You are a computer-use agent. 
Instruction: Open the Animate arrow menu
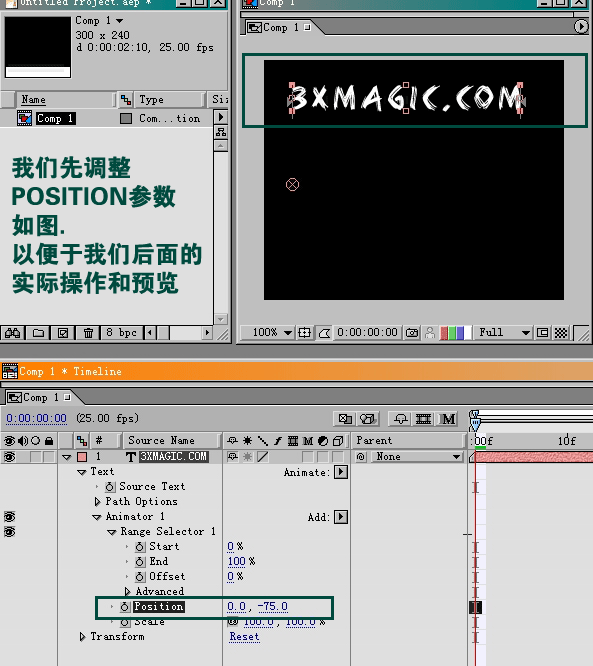point(341,472)
